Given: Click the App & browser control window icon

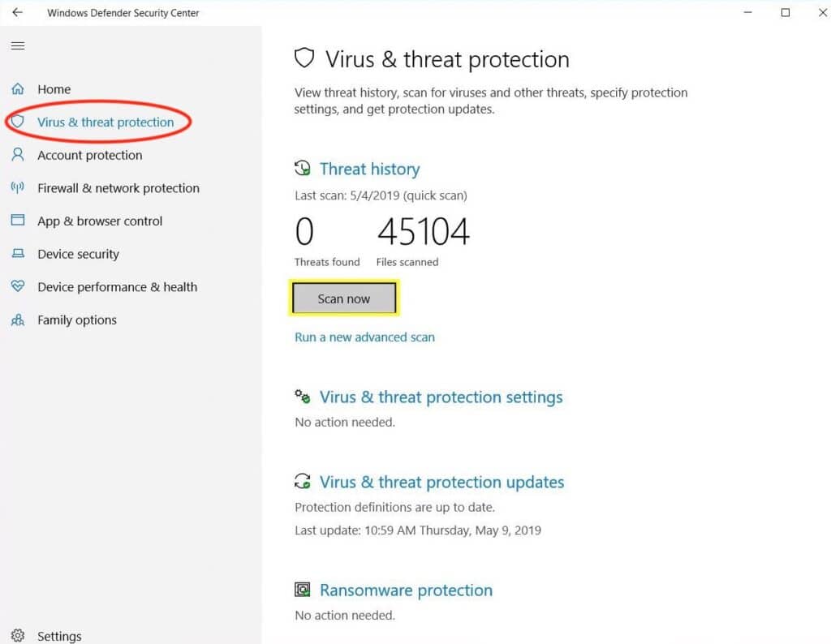Looking at the screenshot, I should tap(18, 221).
